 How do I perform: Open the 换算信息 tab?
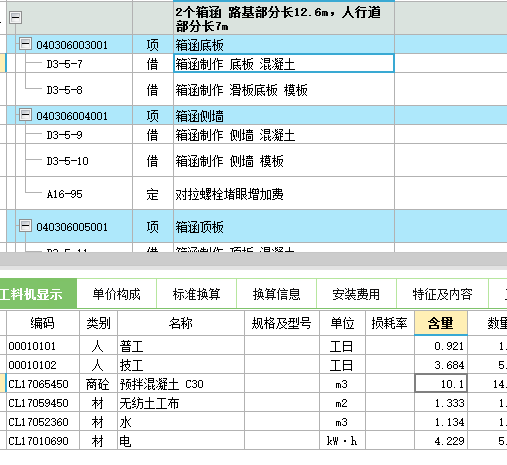point(277,294)
